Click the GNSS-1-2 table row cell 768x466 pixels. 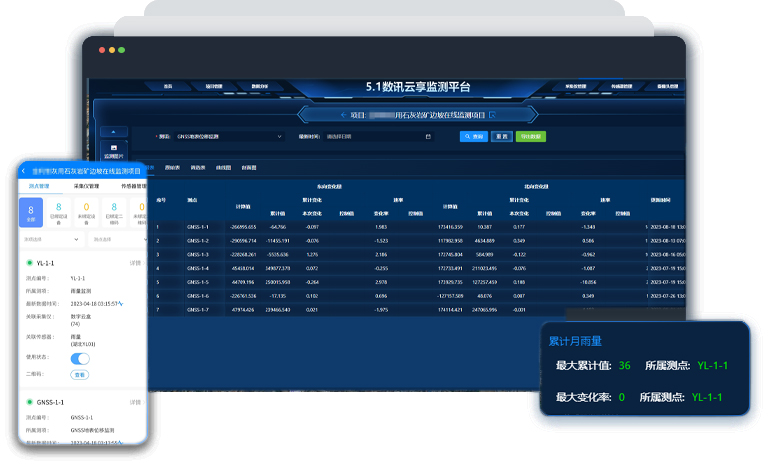point(197,241)
